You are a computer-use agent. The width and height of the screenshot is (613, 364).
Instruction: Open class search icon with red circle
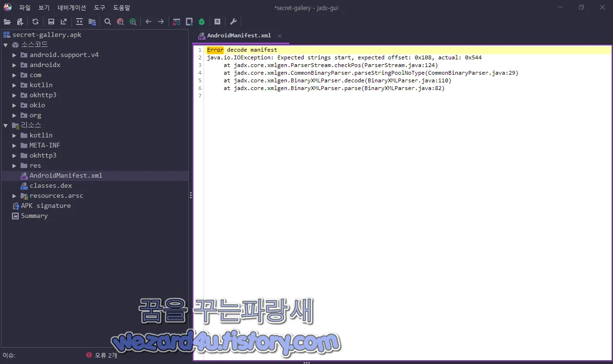click(x=120, y=22)
